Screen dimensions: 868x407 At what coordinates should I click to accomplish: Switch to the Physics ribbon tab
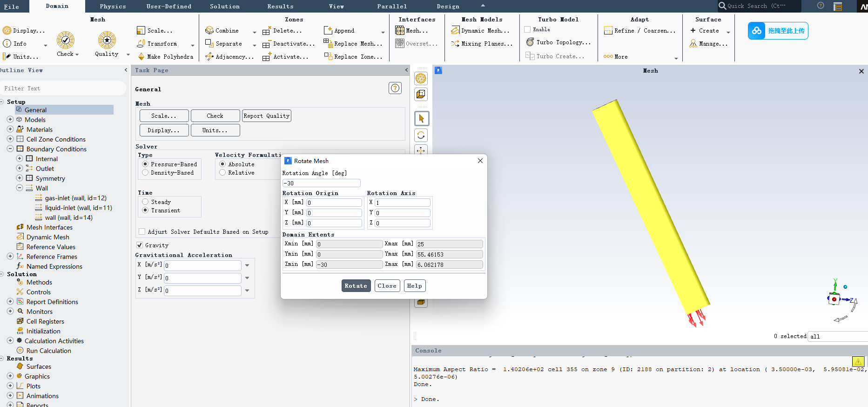click(x=113, y=6)
